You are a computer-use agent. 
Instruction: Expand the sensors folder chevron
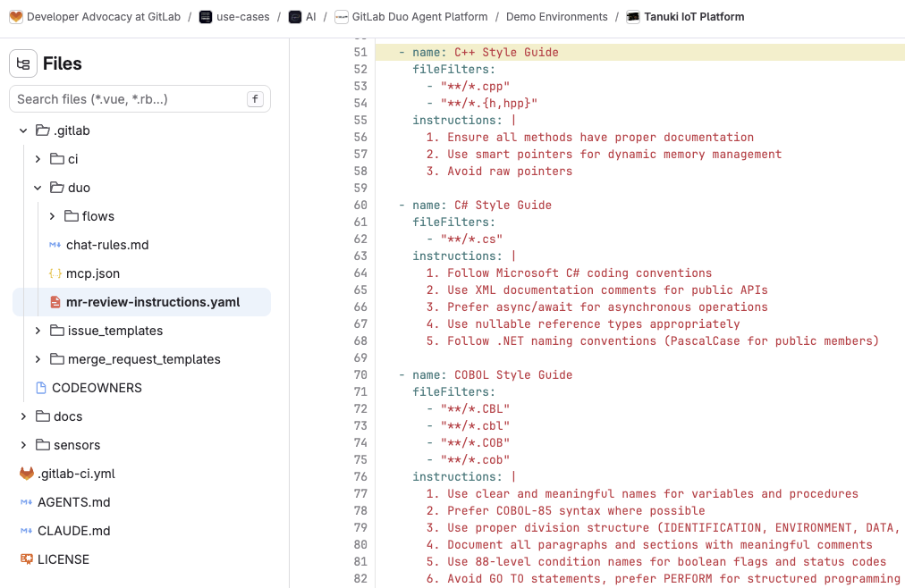pyautogui.click(x=23, y=445)
